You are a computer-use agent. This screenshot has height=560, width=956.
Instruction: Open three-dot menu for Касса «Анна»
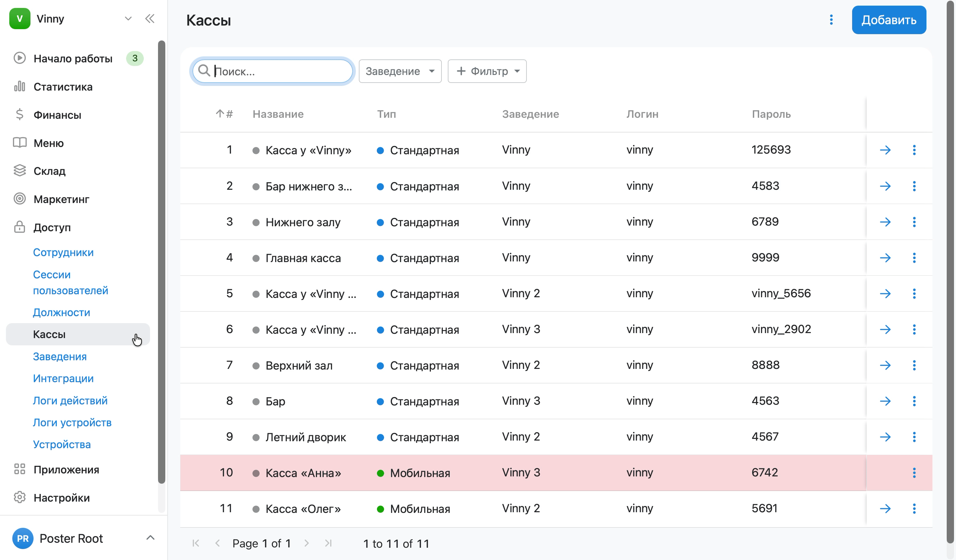coord(914,473)
